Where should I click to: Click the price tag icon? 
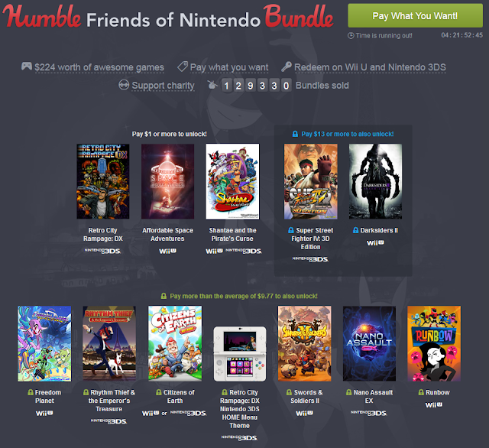pyautogui.click(x=183, y=67)
